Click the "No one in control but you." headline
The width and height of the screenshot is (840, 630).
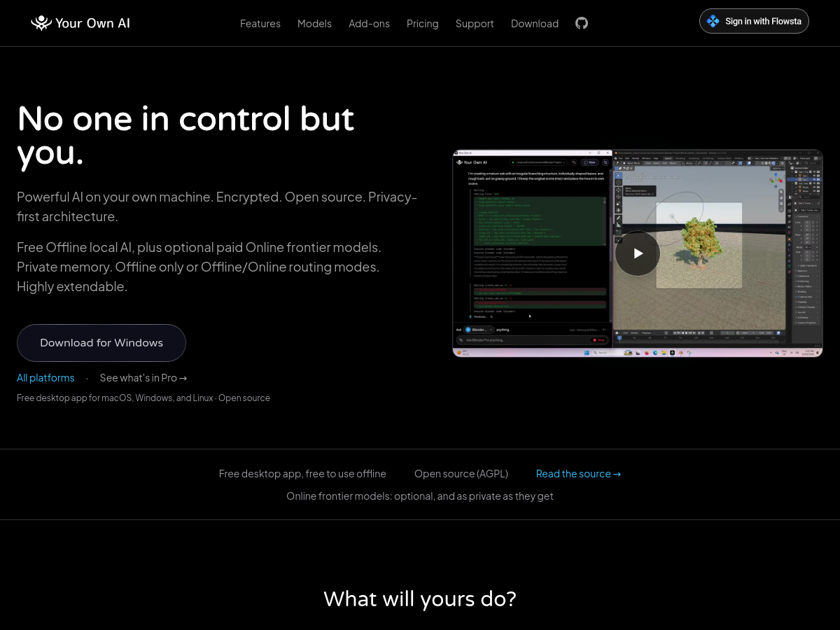(x=185, y=136)
